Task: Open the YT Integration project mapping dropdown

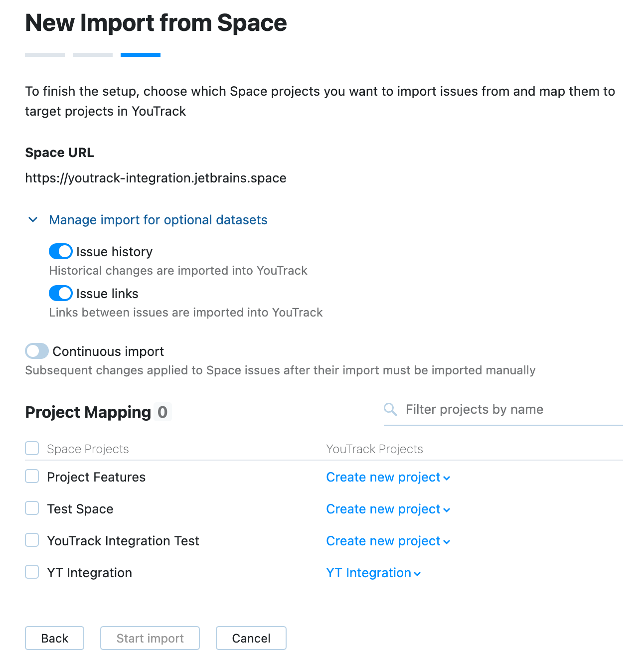Action: (373, 573)
